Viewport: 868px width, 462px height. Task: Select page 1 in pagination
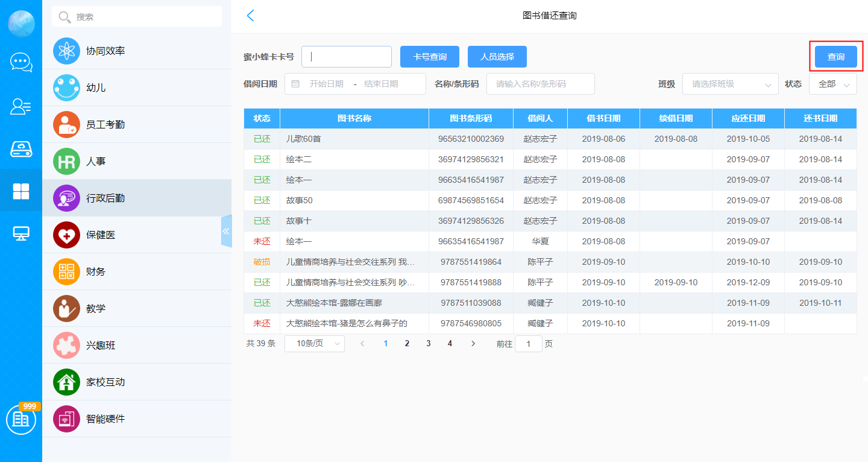tap(386, 344)
